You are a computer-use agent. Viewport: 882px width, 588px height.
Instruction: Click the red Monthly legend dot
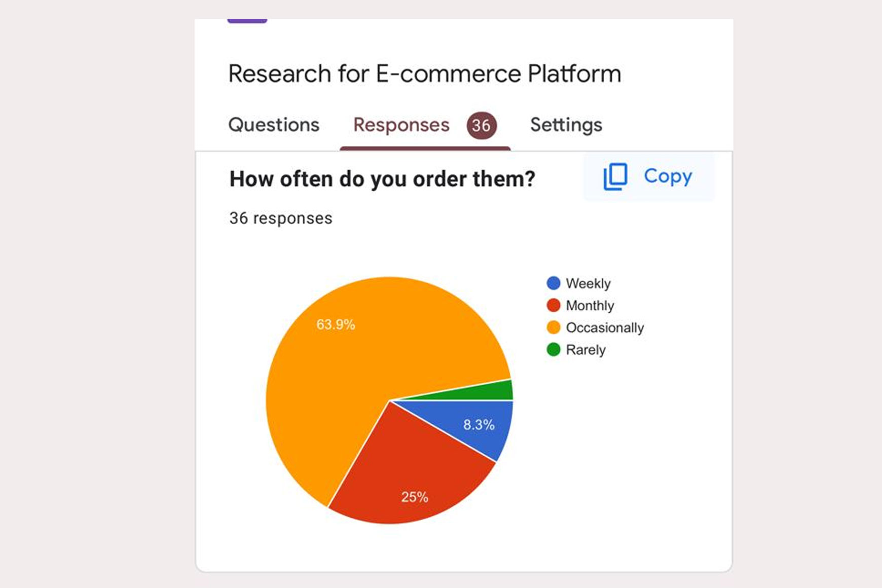[554, 305]
